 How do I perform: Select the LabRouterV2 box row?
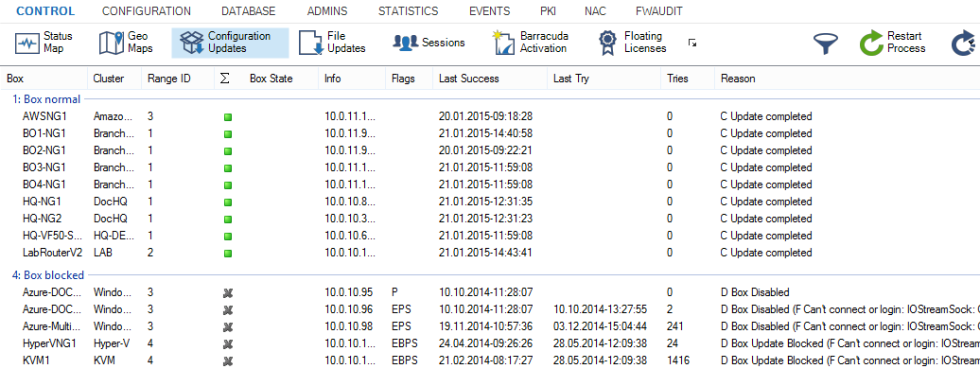pyautogui.click(x=490, y=253)
